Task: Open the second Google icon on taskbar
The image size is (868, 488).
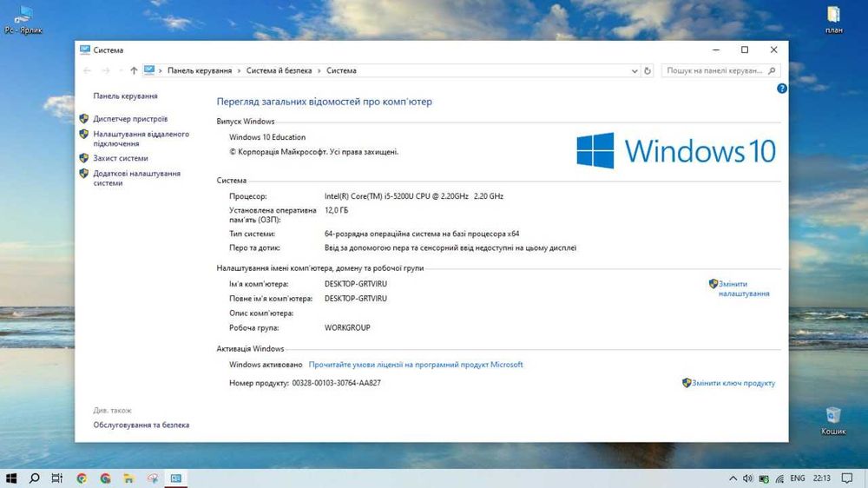Action: click(x=106, y=478)
